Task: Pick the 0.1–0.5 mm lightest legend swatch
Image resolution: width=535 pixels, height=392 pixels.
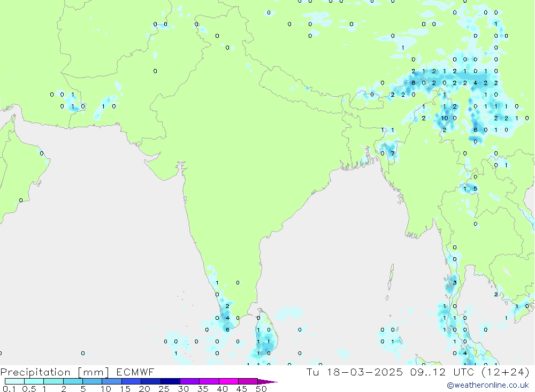Action: click(x=14, y=381)
